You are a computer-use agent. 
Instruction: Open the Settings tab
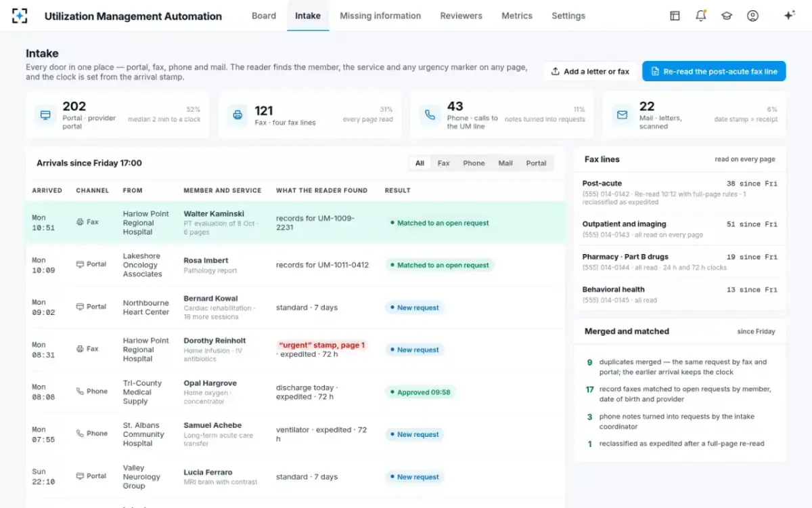[x=568, y=16]
